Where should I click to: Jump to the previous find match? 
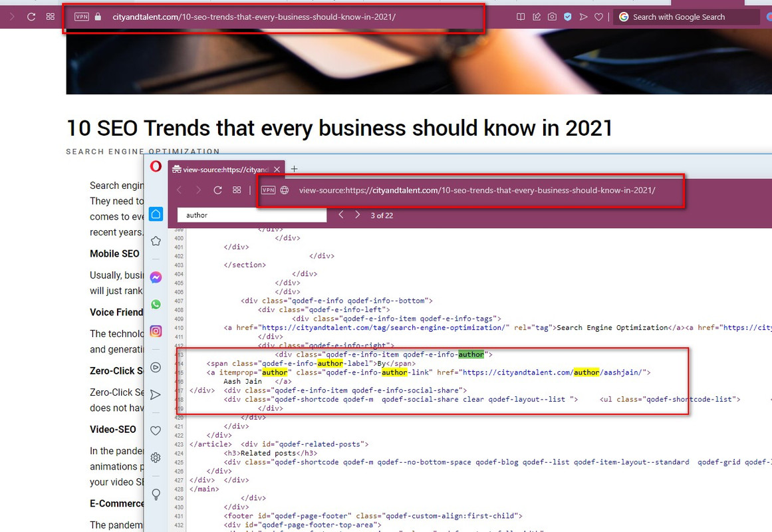[340, 215]
